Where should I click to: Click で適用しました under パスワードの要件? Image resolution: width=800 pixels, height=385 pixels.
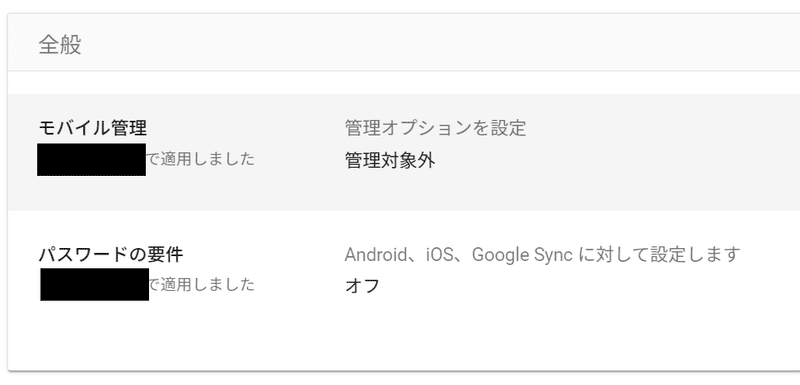tap(202, 285)
